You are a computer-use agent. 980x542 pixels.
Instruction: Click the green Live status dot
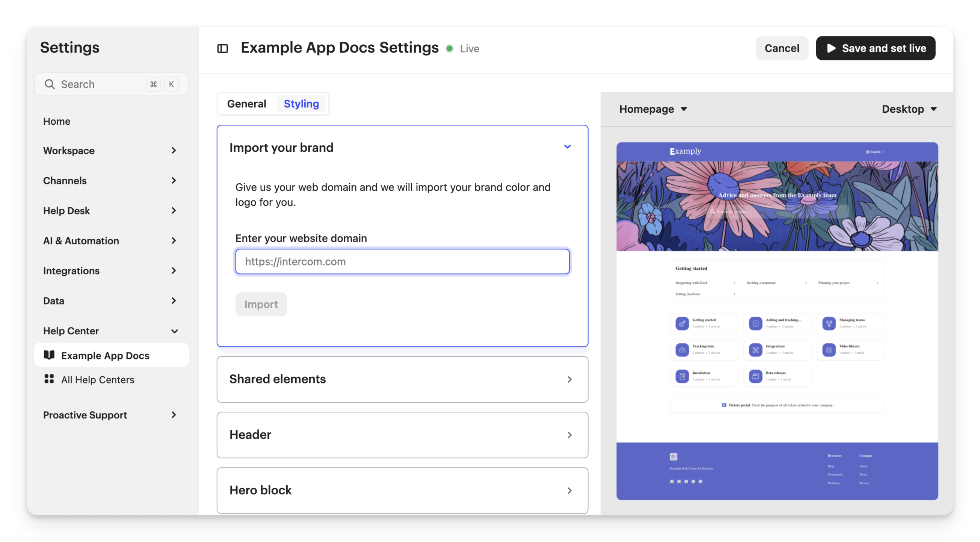click(x=449, y=49)
